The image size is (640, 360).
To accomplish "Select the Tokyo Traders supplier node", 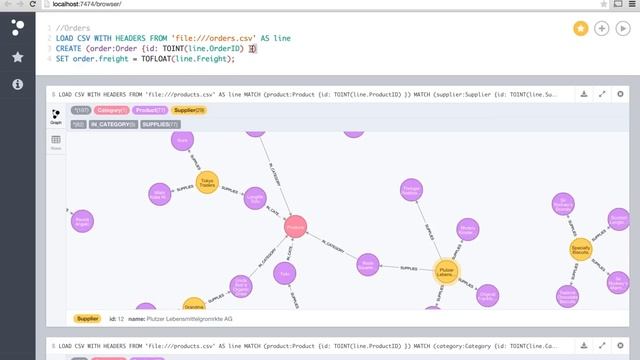I will 207,182.
